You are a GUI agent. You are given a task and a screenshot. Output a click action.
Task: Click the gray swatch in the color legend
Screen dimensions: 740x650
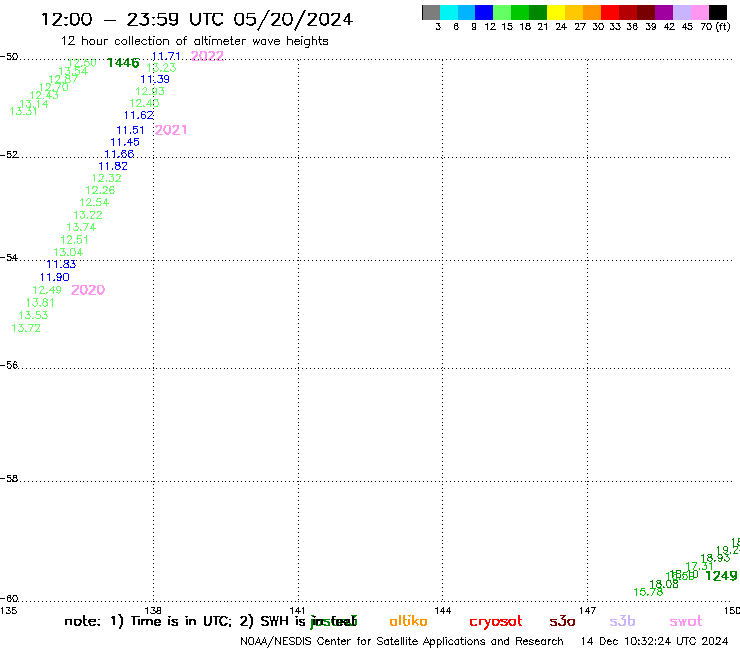(x=431, y=12)
